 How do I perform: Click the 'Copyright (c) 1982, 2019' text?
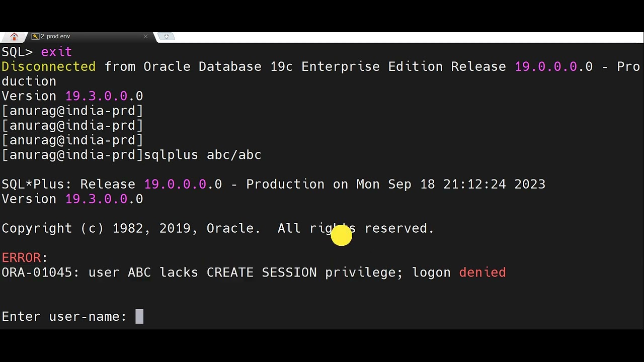coord(96,228)
